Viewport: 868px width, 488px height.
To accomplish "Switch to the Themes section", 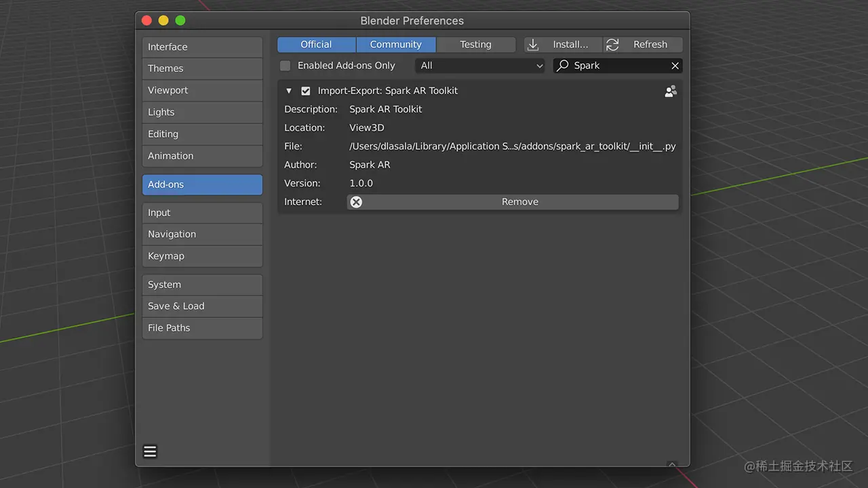I will [202, 68].
